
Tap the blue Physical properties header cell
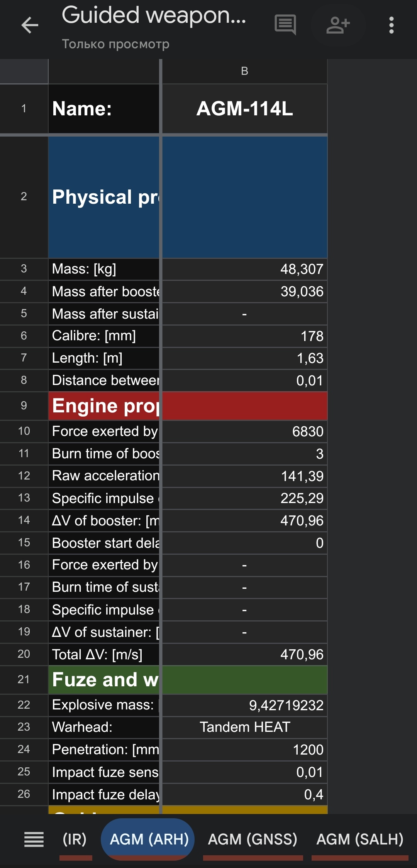(x=104, y=197)
